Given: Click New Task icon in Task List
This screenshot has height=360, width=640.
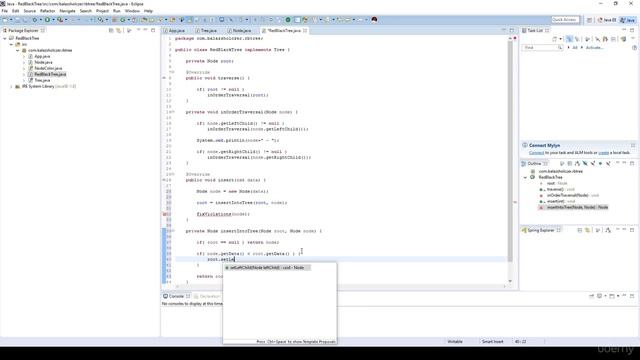Looking at the screenshot, I should click(555, 39).
